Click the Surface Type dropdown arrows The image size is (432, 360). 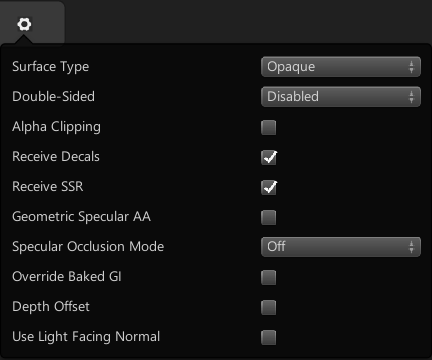tap(412, 67)
